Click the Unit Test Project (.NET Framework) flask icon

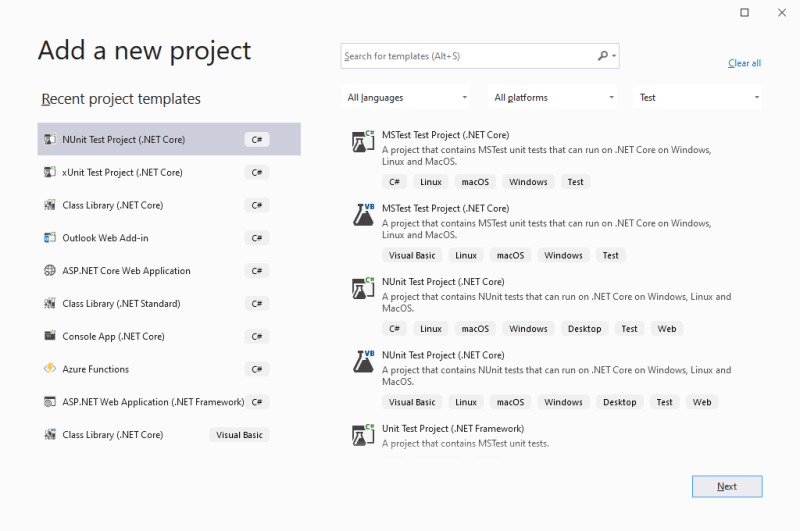pos(363,435)
